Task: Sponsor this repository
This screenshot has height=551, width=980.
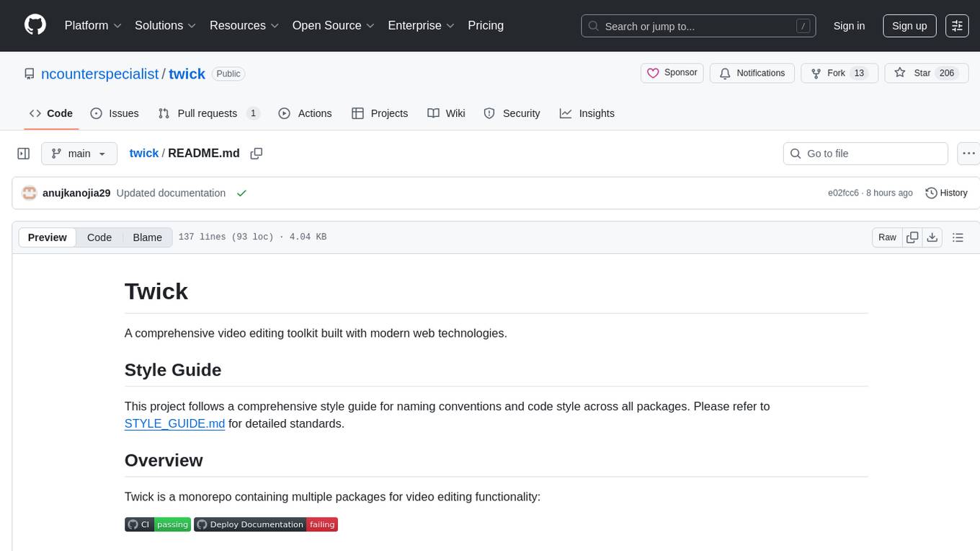Action: [x=672, y=73]
